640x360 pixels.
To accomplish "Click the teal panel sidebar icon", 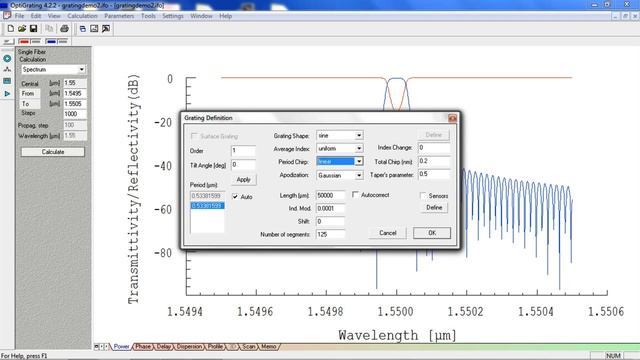I will [7, 81].
